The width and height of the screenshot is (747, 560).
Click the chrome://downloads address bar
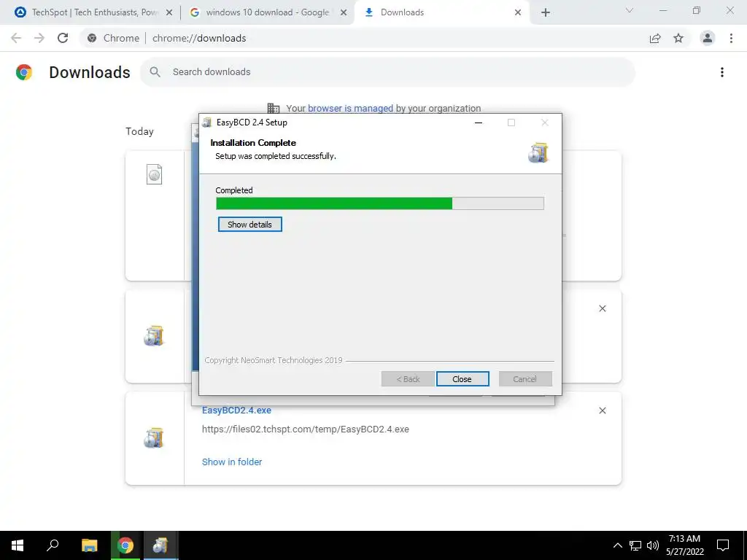pyautogui.click(x=362, y=38)
